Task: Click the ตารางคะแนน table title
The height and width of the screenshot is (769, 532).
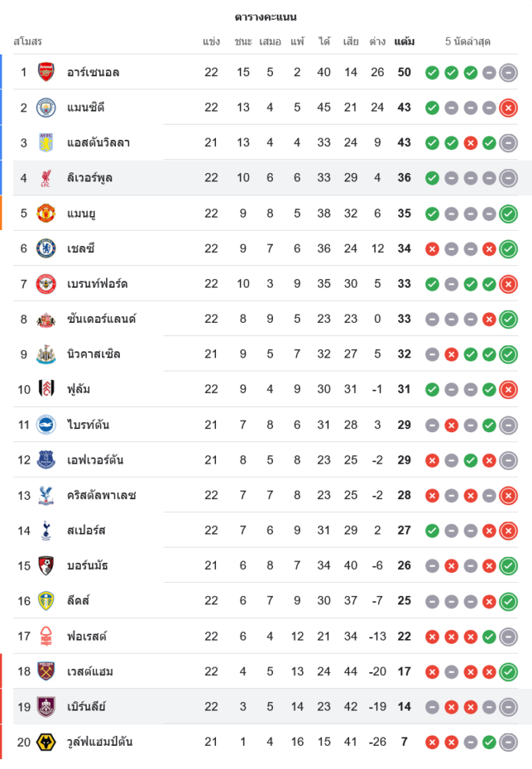Action: click(x=266, y=17)
